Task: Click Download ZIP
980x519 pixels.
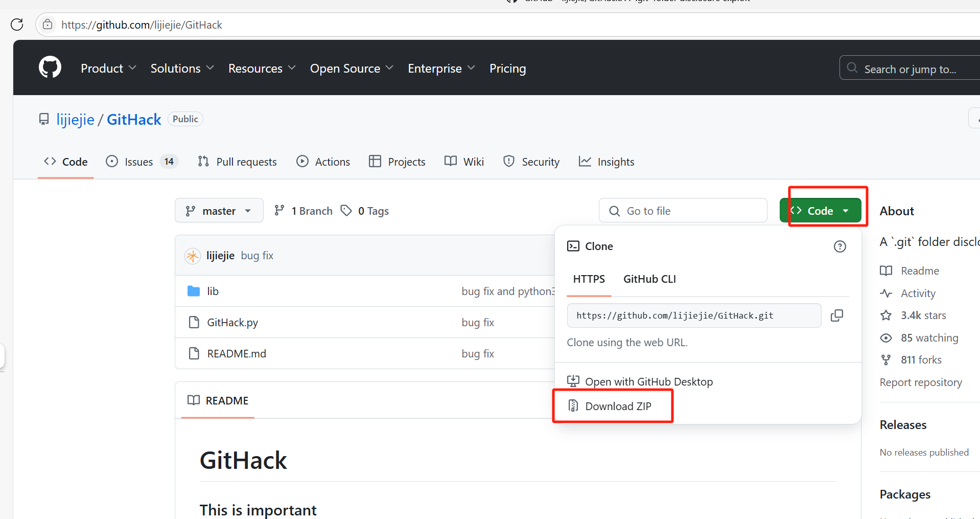Action: click(x=618, y=406)
